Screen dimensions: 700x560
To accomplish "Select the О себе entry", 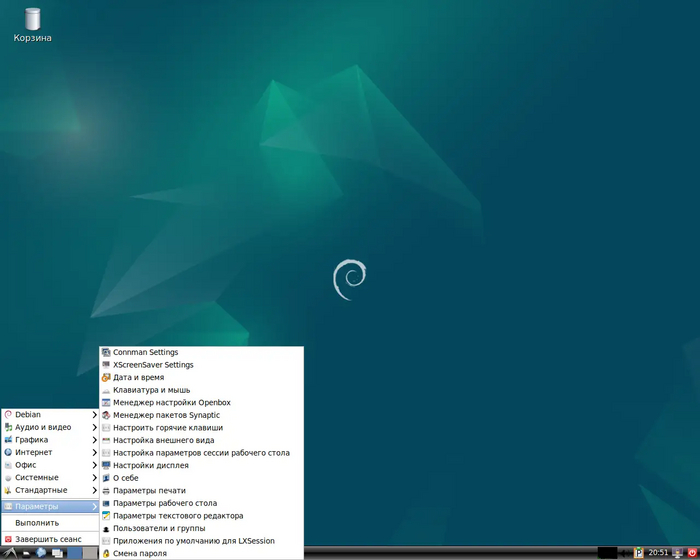I will pyautogui.click(x=201, y=478).
